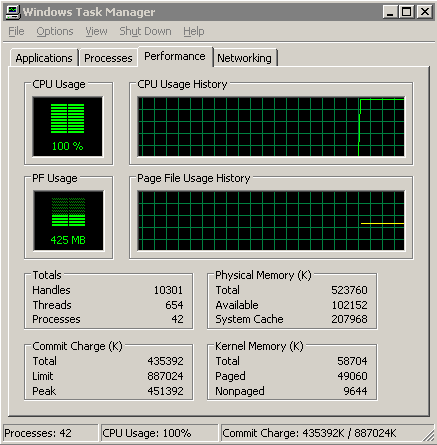Open the Help menu
This screenshot has width=437, height=445.
tap(194, 31)
